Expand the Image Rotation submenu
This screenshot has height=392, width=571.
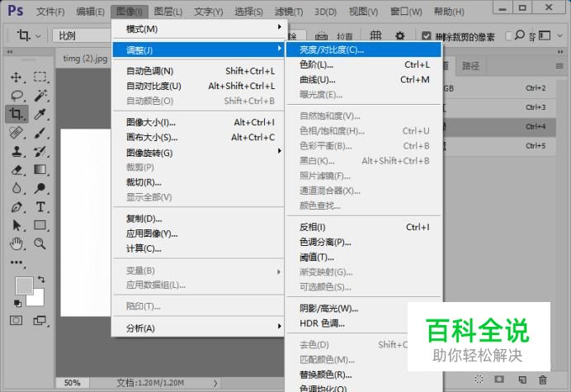tap(199, 153)
